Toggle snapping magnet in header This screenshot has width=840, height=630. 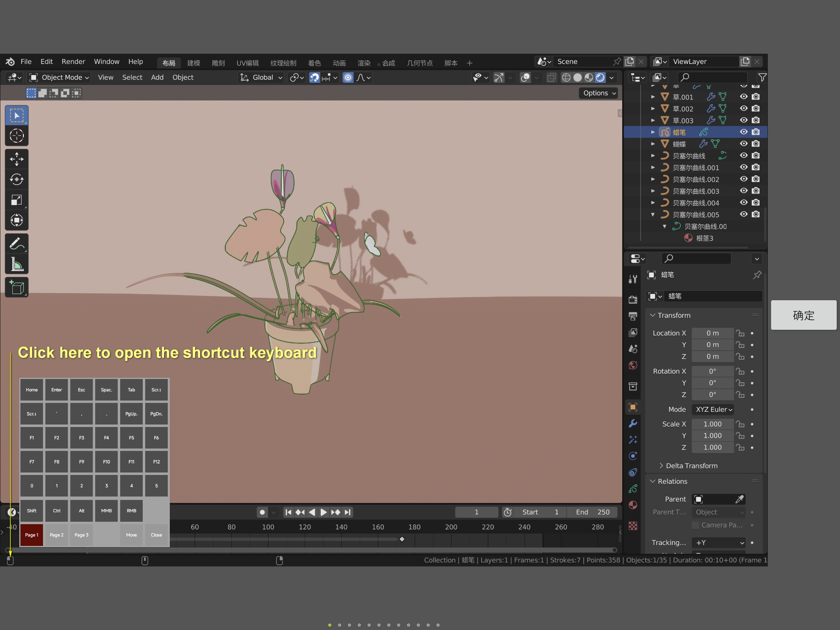tap(314, 78)
